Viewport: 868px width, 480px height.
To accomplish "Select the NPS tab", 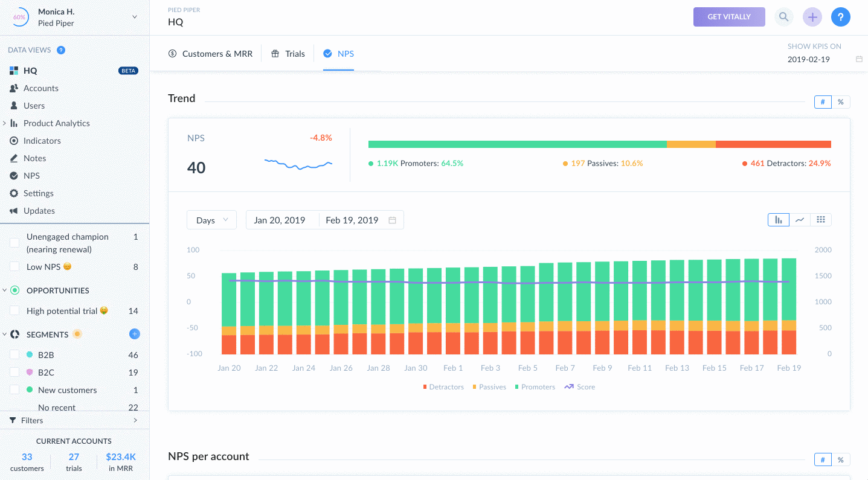I will (338, 54).
